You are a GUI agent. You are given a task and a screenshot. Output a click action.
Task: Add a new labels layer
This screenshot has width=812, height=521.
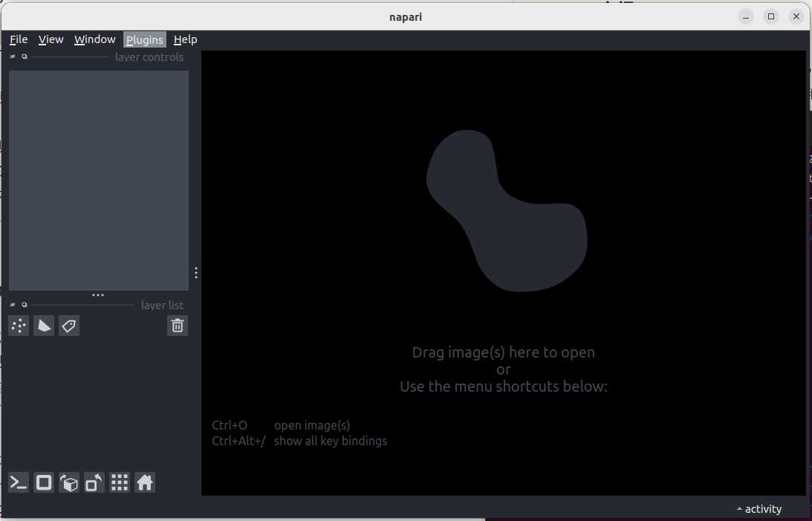[69, 326]
